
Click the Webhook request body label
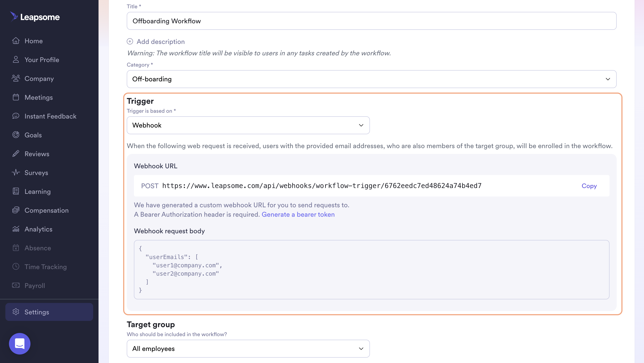(x=169, y=231)
